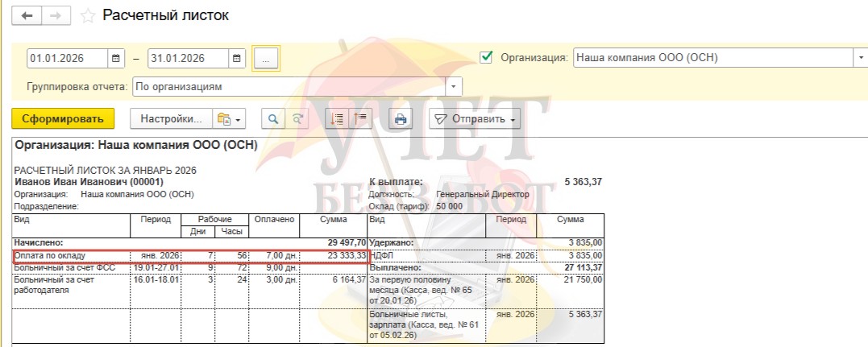Click the Группировка отчета field По организациям
868x347 pixels.
coord(289,87)
